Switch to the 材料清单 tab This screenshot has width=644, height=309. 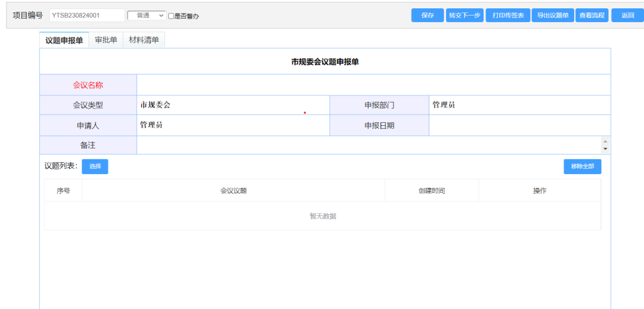144,40
